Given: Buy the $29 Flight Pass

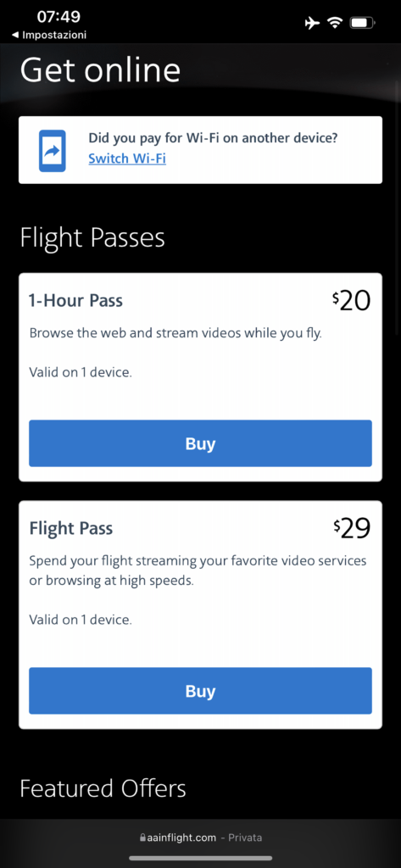Looking at the screenshot, I should tap(200, 691).
